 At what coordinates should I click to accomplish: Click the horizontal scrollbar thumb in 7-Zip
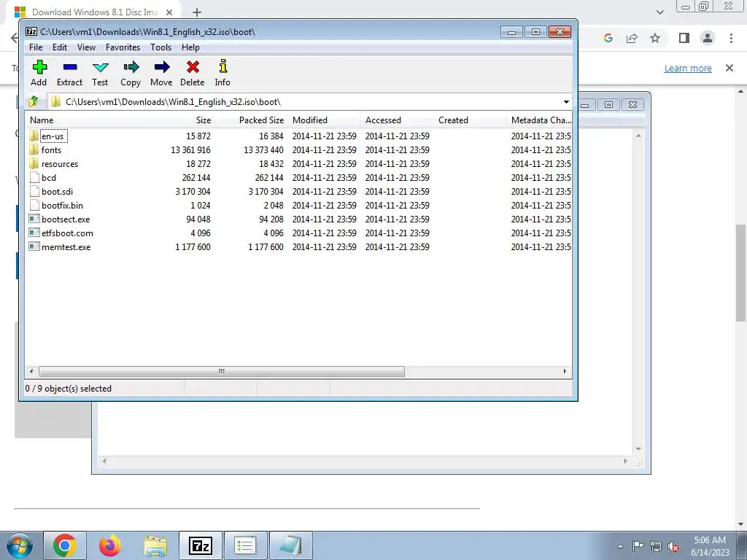click(222, 371)
